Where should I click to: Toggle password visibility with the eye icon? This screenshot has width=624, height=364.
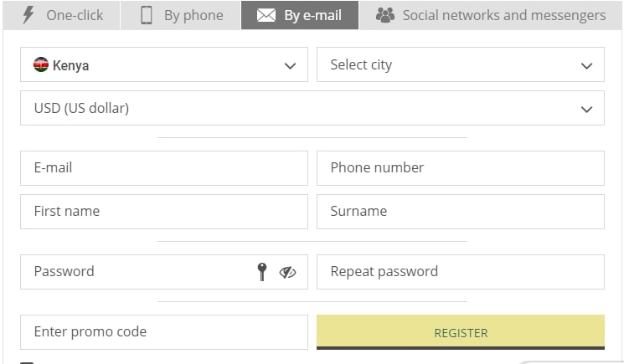pyautogui.click(x=287, y=272)
